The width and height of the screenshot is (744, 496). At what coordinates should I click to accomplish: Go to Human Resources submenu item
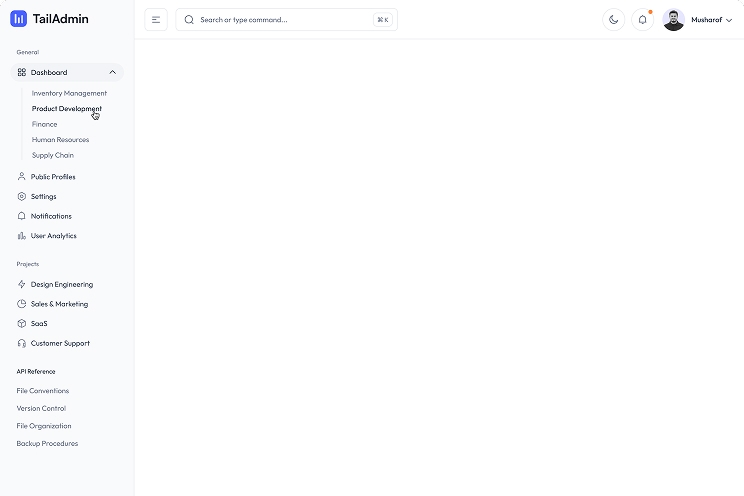pyautogui.click(x=60, y=140)
